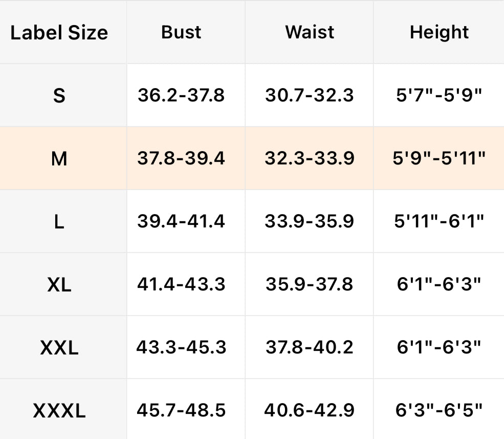Choose the L size label cell
504x439 pixels.
coord(59,221)
